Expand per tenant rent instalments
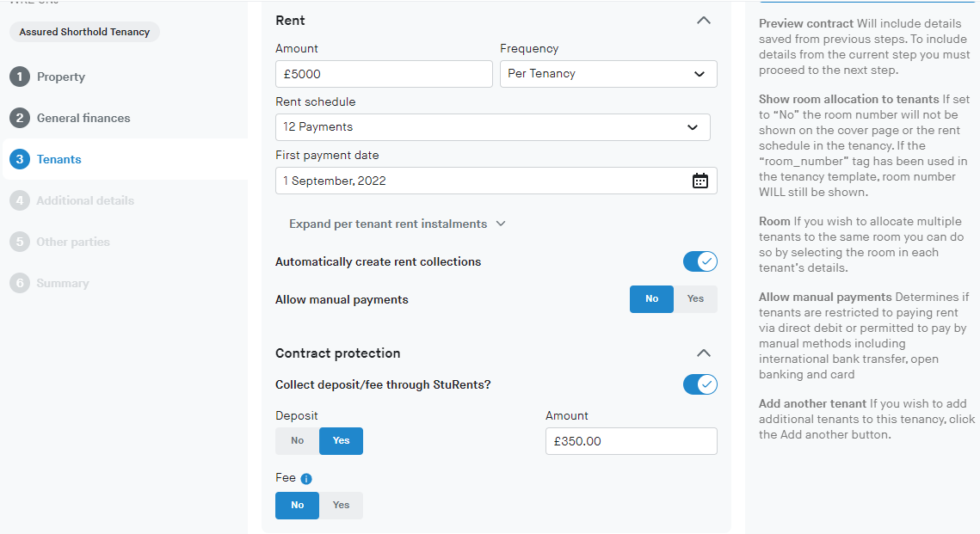Screen dimensions: 980x534 pyautogui.click(x=397, y=224)
